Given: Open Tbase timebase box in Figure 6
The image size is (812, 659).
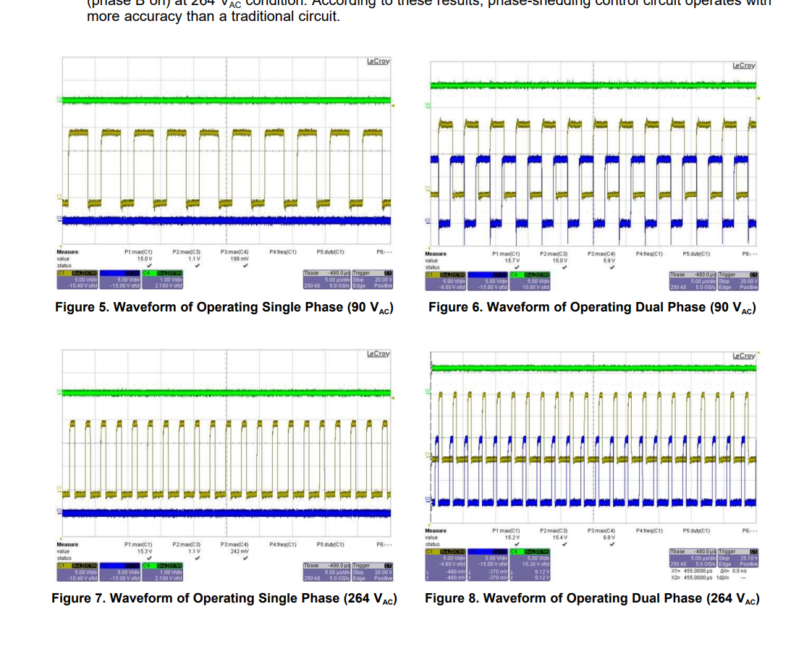Looking at the screenshot, I should [x=693, y=281].
